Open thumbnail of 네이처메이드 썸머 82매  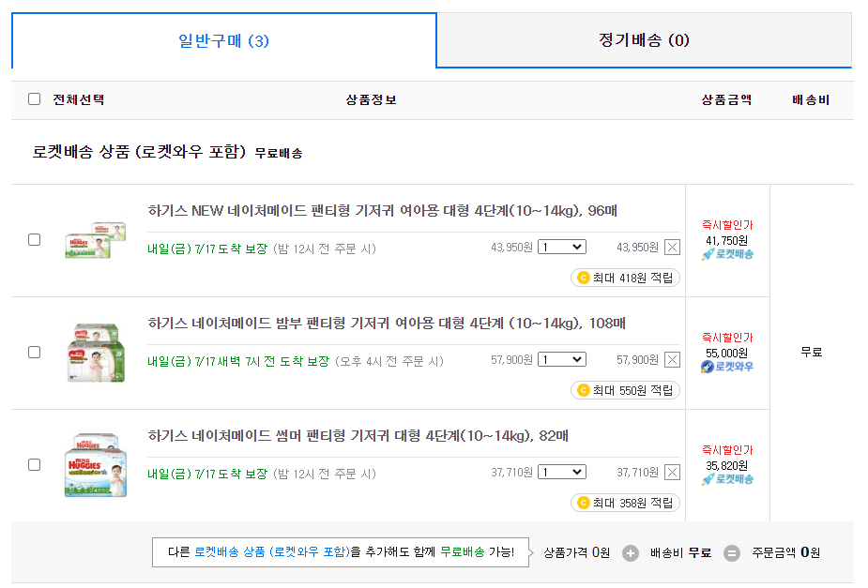click(x=96, y=465)
